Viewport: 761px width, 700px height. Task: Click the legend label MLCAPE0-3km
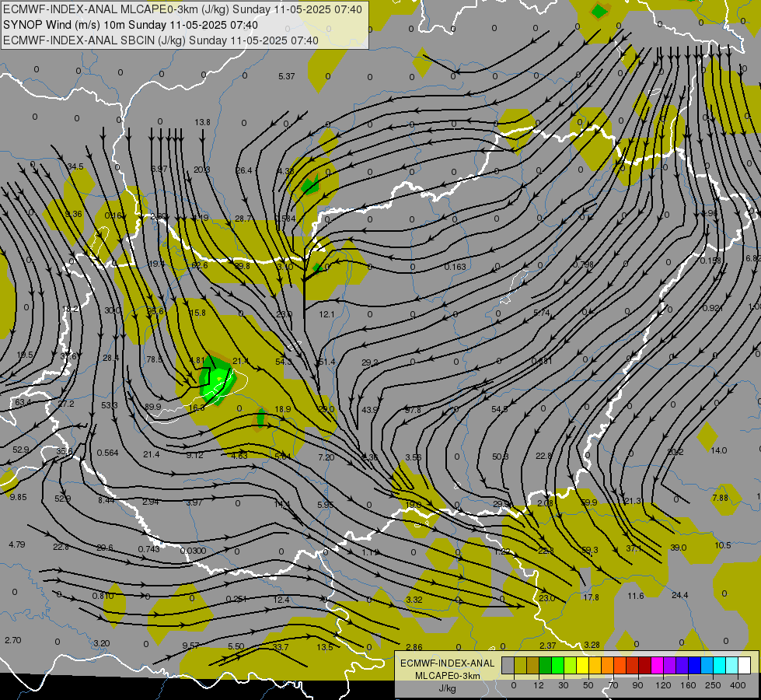click(x=448, y=676)
